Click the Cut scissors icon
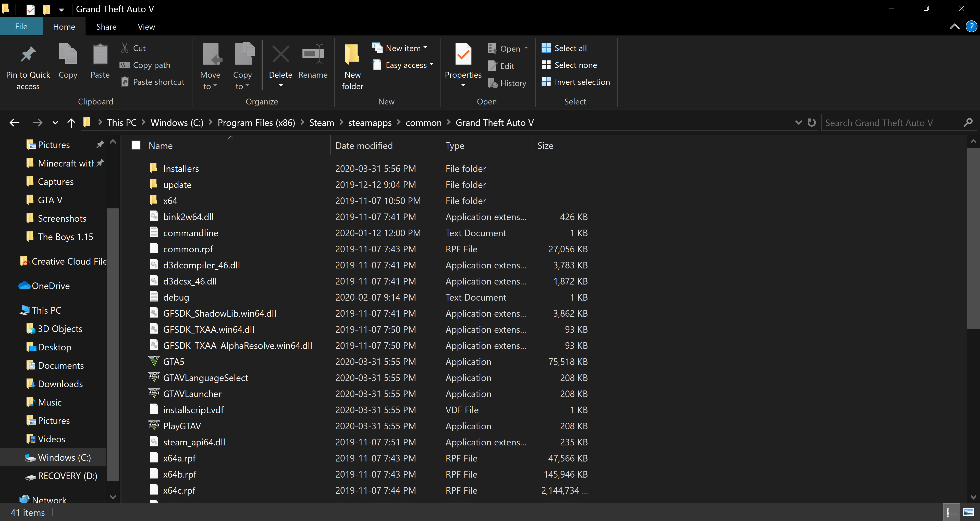 tap(125, 48)
